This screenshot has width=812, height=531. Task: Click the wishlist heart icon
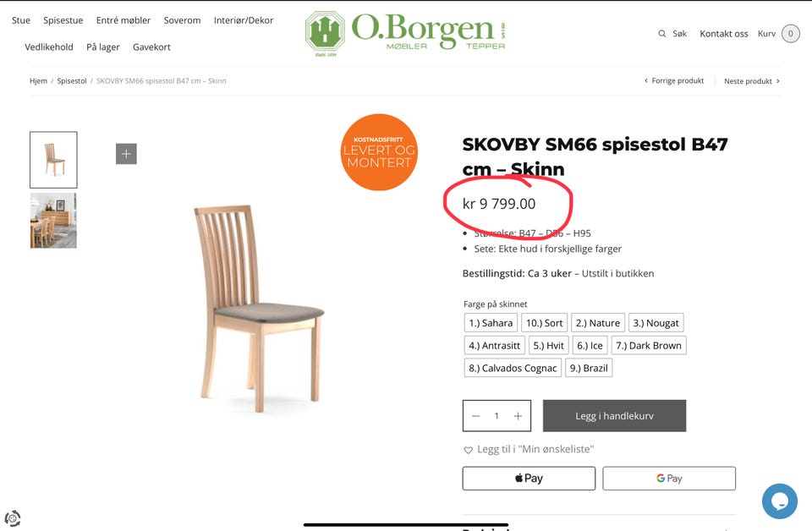468,450
